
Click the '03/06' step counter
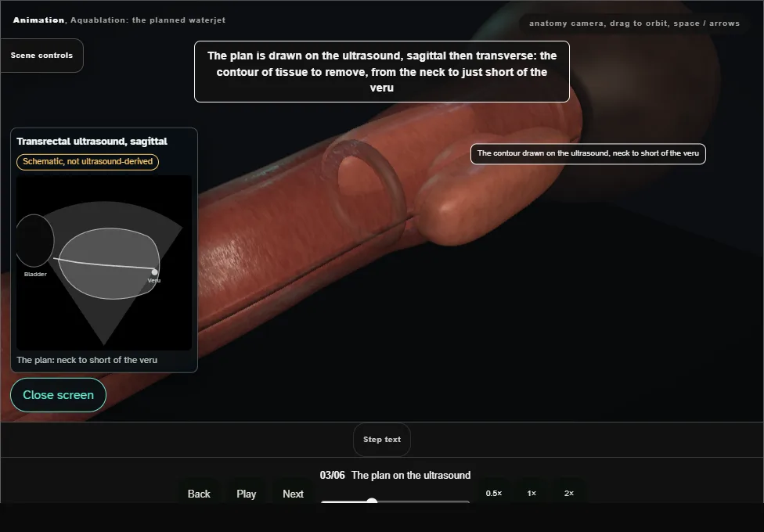tap(333, 476)
